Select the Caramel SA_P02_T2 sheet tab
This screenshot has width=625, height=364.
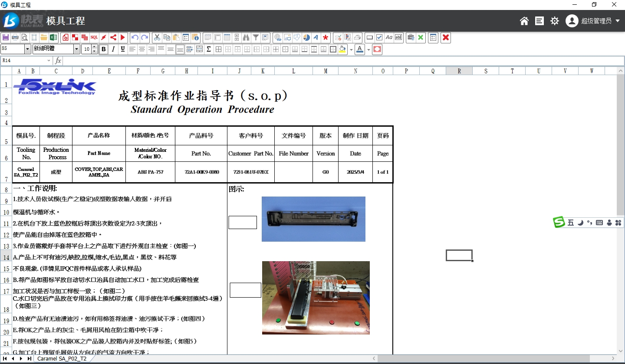pos(62,359)
